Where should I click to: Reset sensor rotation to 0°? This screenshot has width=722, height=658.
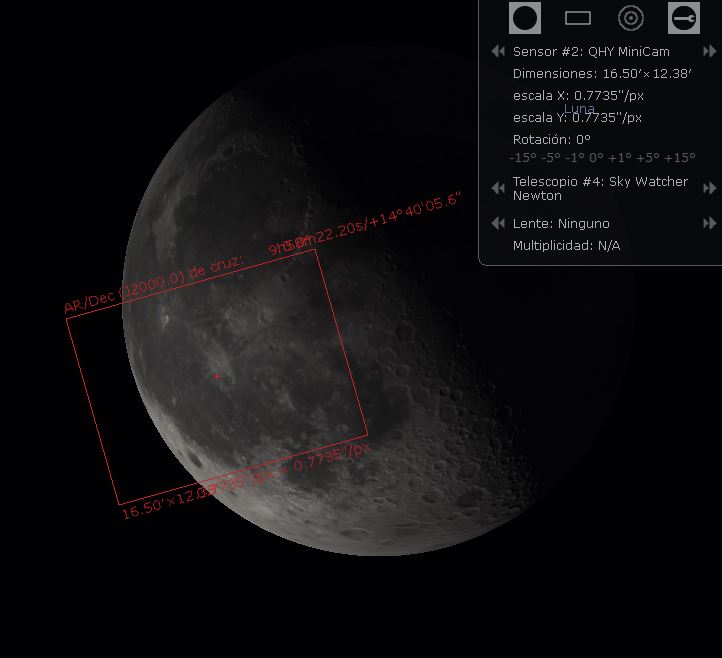pyautogui.click(x=598, y=158)
